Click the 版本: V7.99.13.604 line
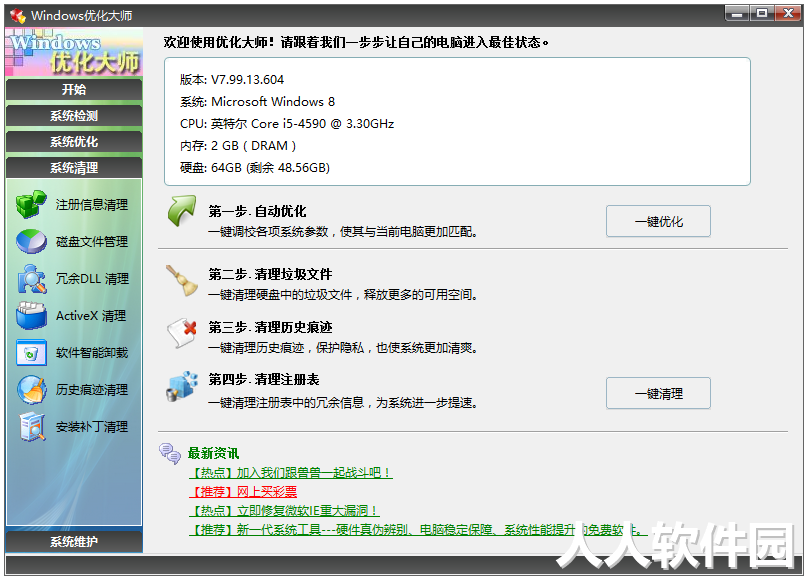 (232, 80)
